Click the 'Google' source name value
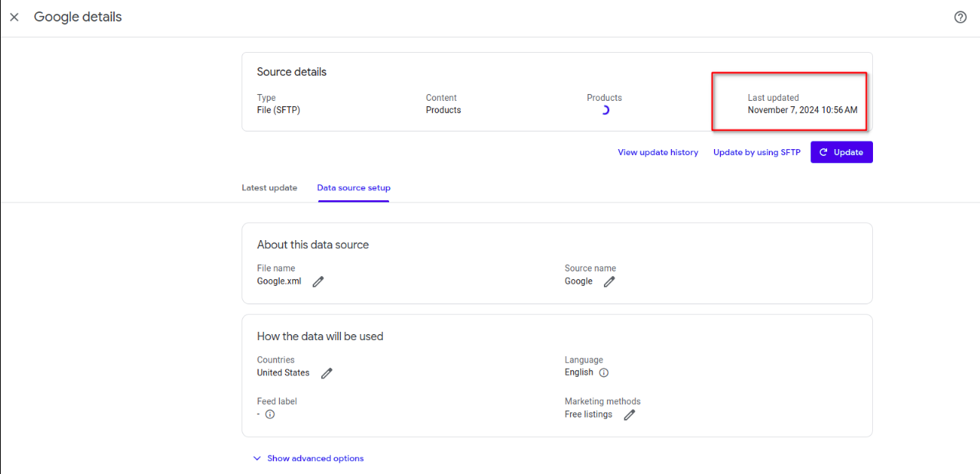Image resolution: width=980 pixels, height=474 pixels. point(579,281)
